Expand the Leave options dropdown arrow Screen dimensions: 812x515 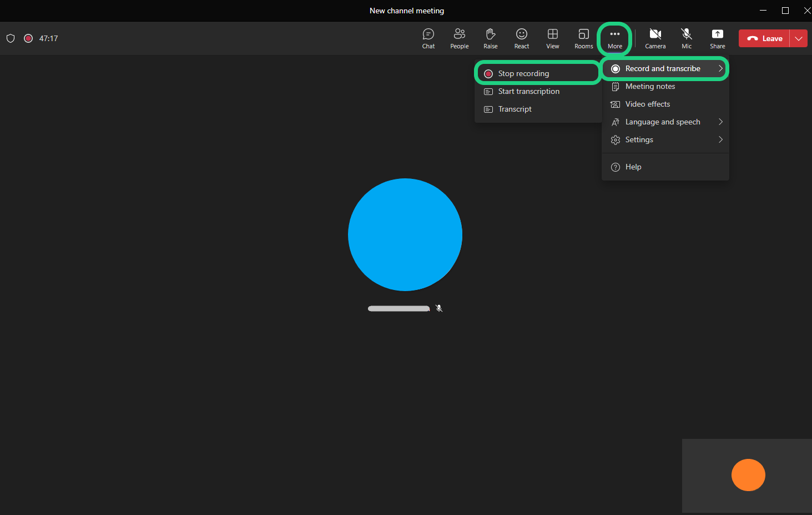[799, 38]
